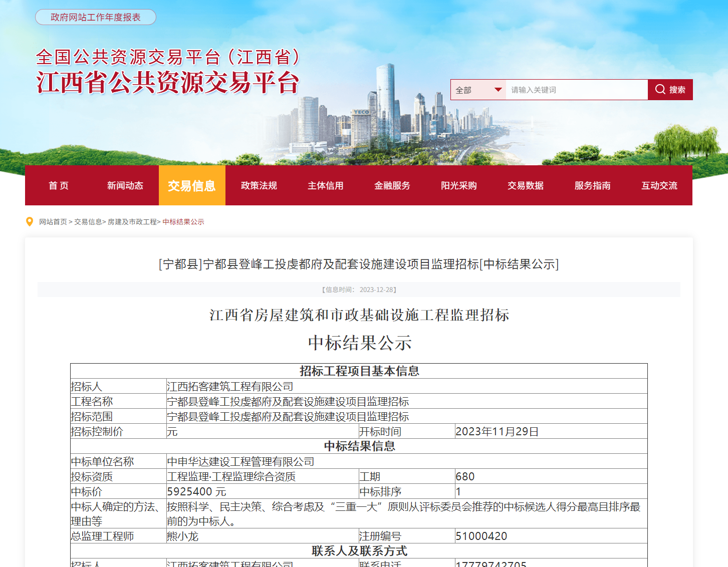Open the 服务指南 section
The height and width of the screenshot is (567, 728).
592,185
